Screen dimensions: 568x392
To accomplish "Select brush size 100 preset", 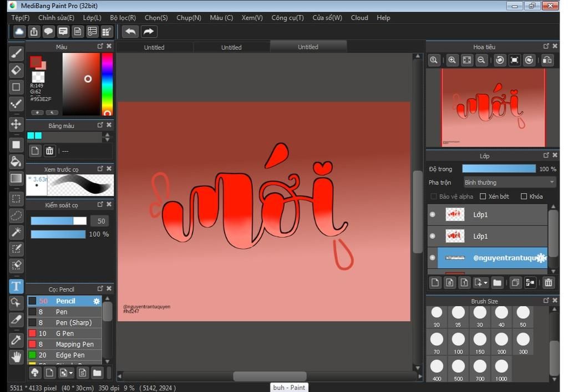I will pos(458,344).
